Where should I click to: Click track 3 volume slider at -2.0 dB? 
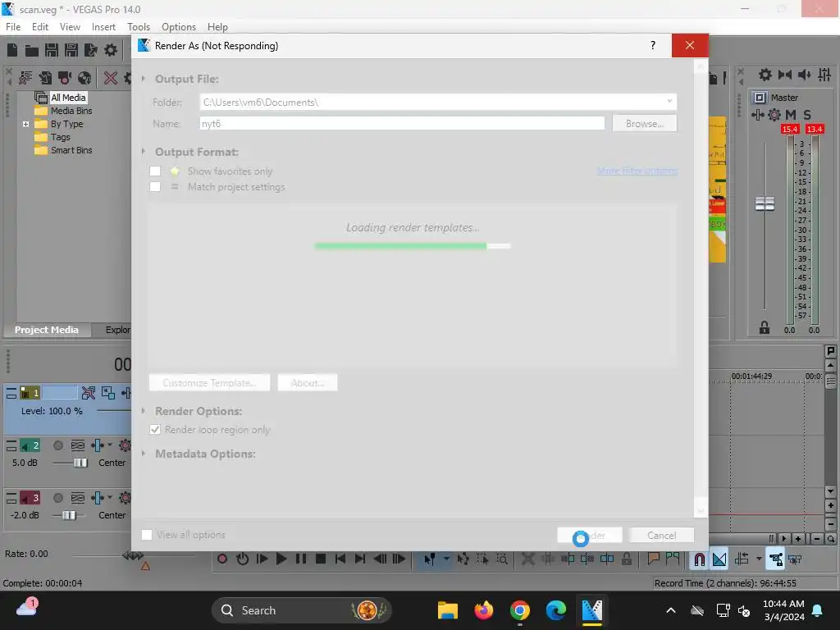(69, 515)
